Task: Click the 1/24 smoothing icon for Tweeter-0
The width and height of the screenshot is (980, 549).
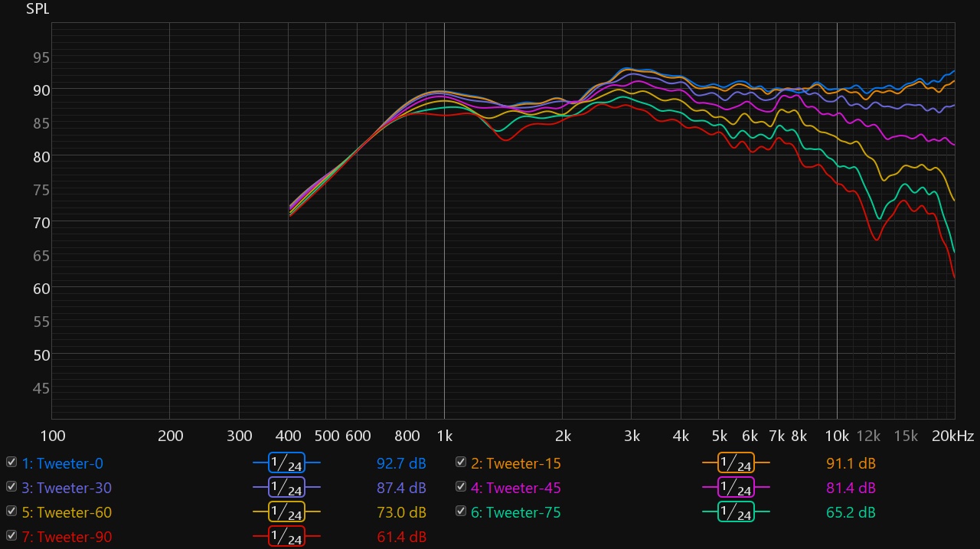Action: tap(286, 463)
